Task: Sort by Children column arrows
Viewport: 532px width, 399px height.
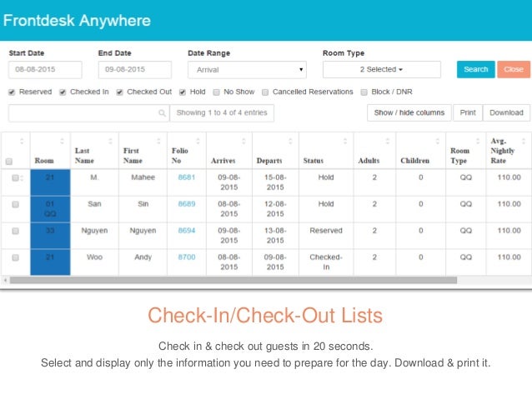Action: [x=437, y=141]
